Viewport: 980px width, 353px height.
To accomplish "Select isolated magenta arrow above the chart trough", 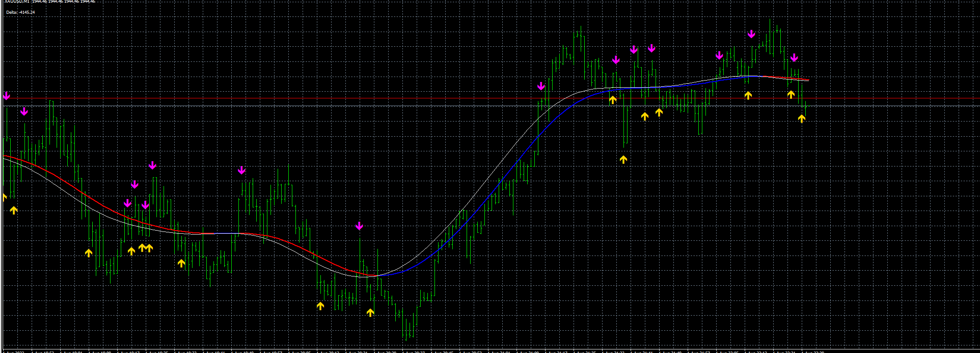I will [359, 226].
